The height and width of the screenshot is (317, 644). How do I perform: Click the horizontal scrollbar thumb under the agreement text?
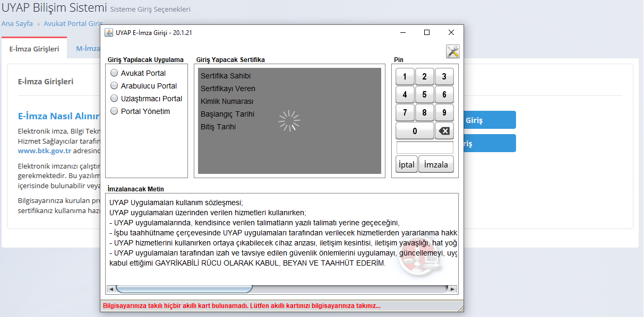[183, 289]
